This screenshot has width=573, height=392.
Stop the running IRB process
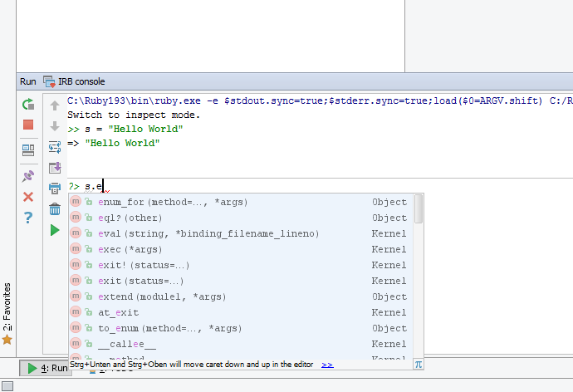pyautogui.click(x=28, y=125)
